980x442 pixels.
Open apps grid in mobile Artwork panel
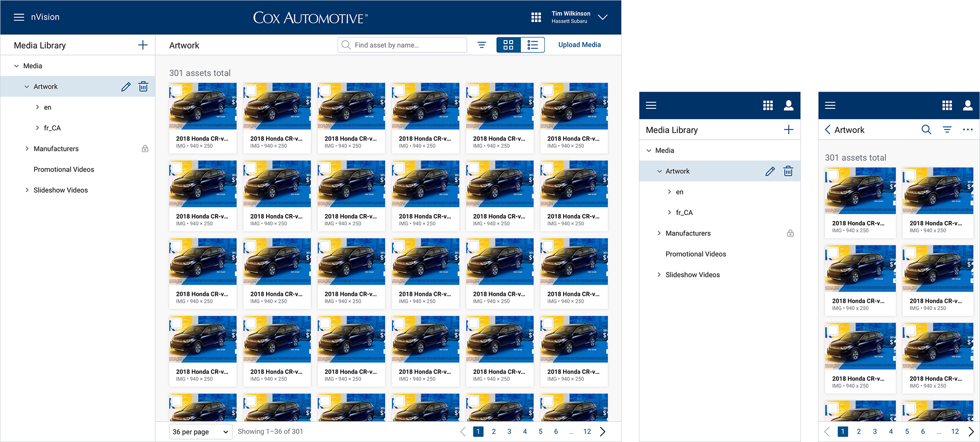(x=947, y=105)
